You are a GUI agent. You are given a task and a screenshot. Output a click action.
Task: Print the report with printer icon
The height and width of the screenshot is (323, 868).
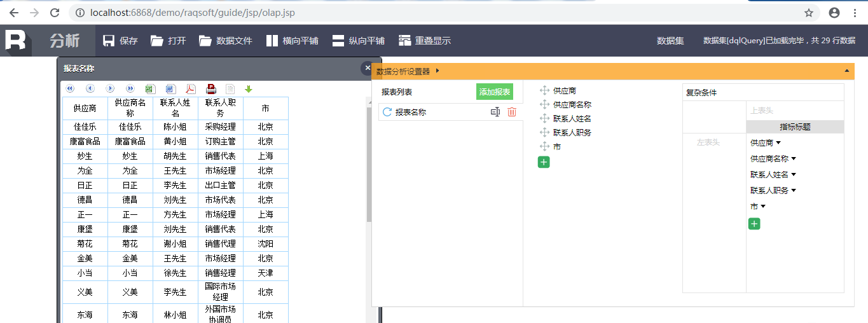point(211,89)
